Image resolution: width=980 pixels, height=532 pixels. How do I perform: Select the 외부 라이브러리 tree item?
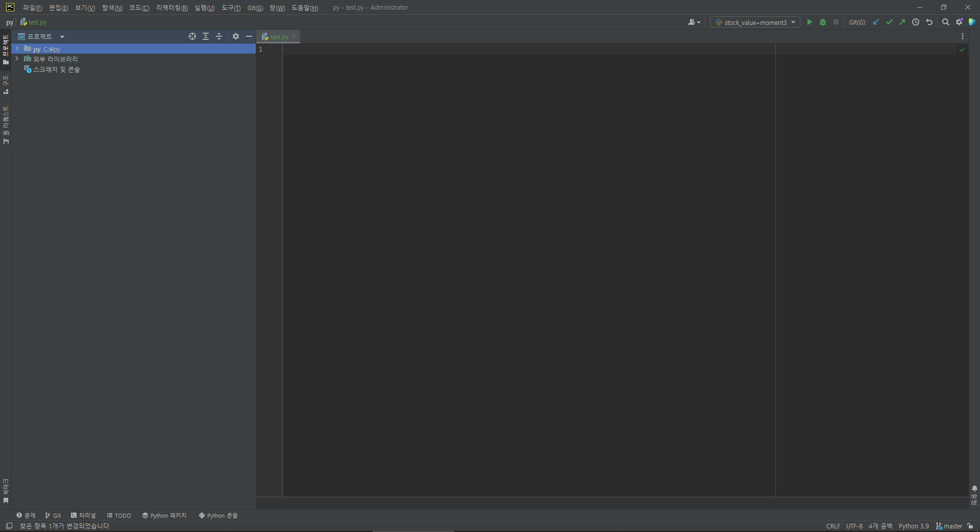click(55, 59)
